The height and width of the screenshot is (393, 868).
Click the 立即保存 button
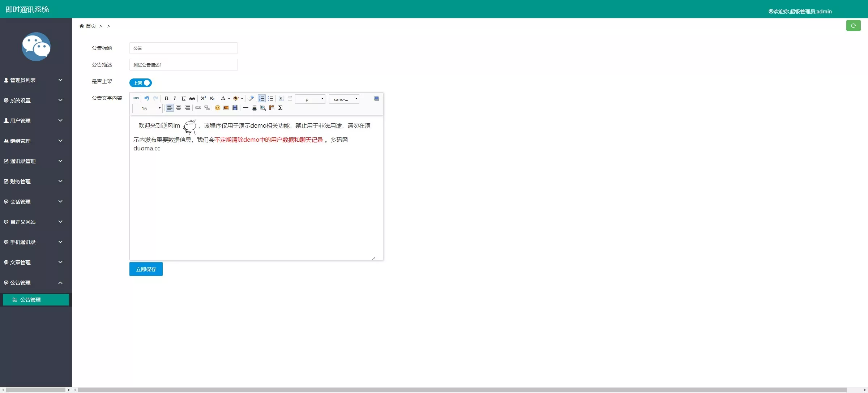tap(146, 269)
